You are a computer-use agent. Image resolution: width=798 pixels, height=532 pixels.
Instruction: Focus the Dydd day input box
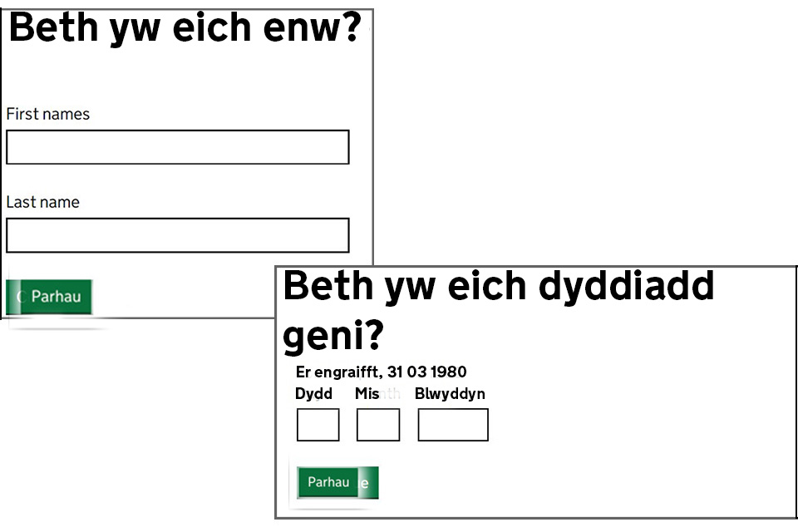(318, 425)
